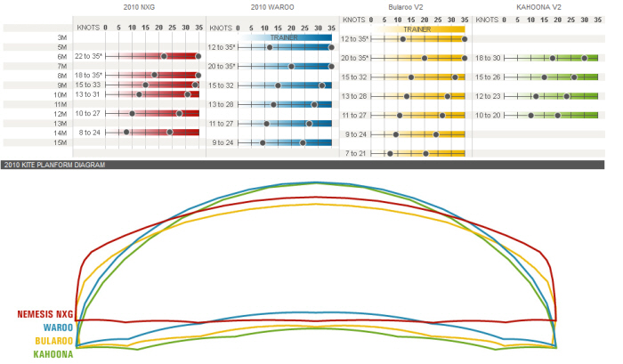
Task: Click Bularoo's 9 to 24 range label
Action: click(356, 133)
